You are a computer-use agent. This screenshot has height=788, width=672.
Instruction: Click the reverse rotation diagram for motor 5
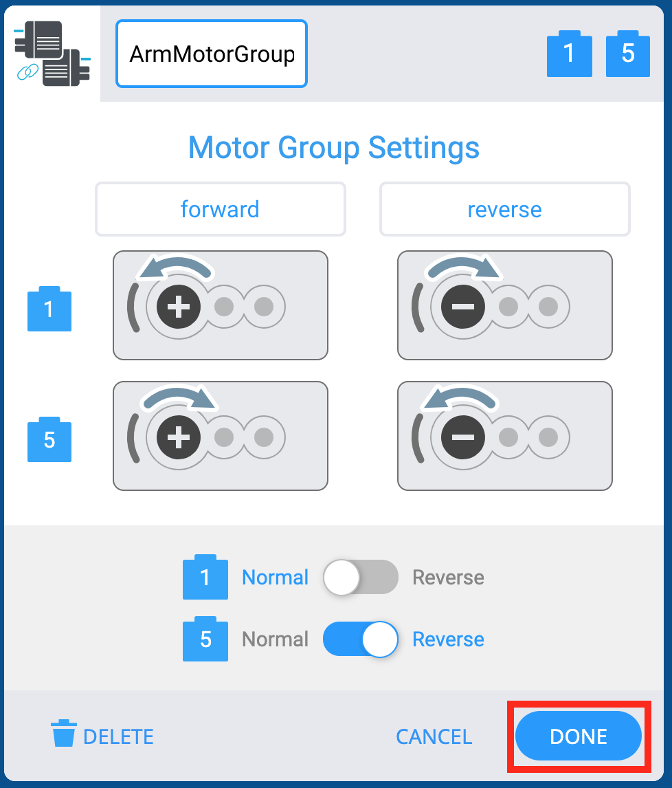point(504,436)
